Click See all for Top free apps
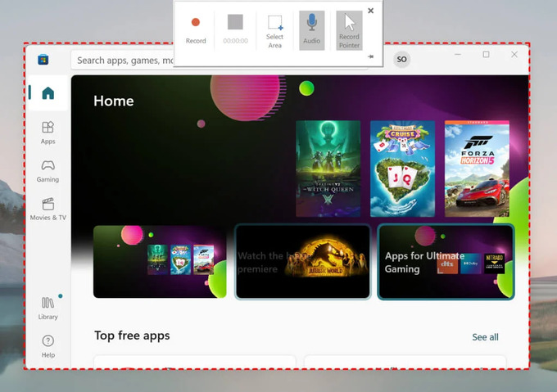Image resolution: width=557 pixels, height=392 pixels. tap(485, 337)
